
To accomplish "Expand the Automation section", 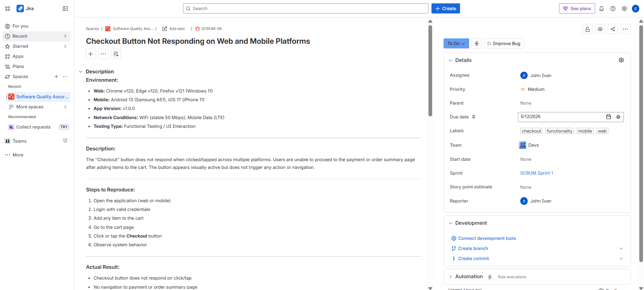I will click(x=450, y=277).
